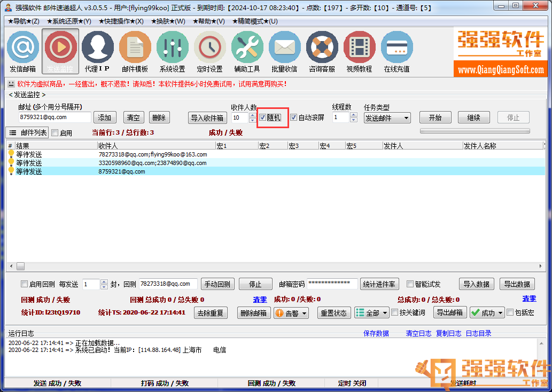552x392 pixels.
Task: Open the ★换肤★(W) menu
Action: tap(168, 21)
